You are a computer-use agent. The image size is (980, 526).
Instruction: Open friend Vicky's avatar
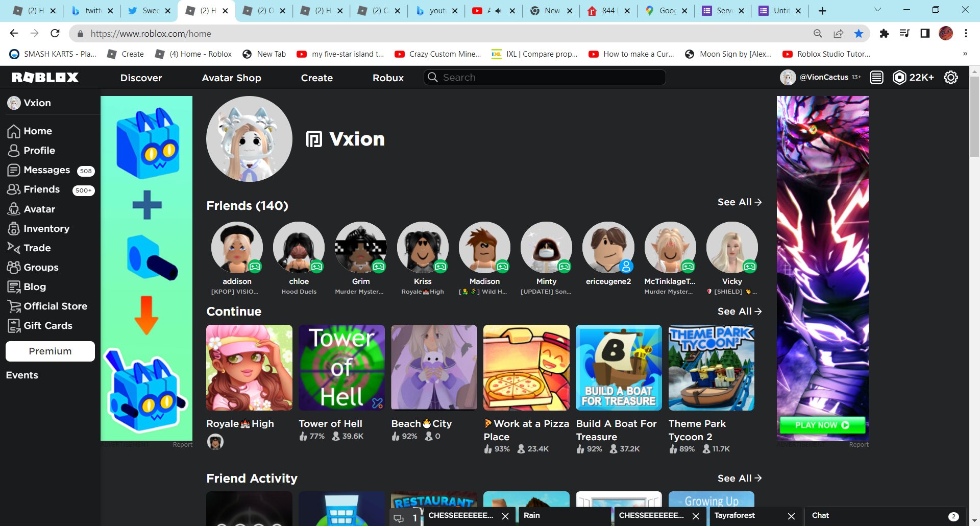[x=732, y=247]
